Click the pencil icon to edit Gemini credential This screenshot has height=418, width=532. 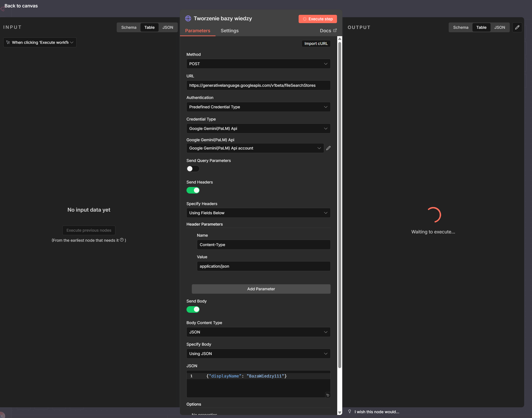coord(328,148)
